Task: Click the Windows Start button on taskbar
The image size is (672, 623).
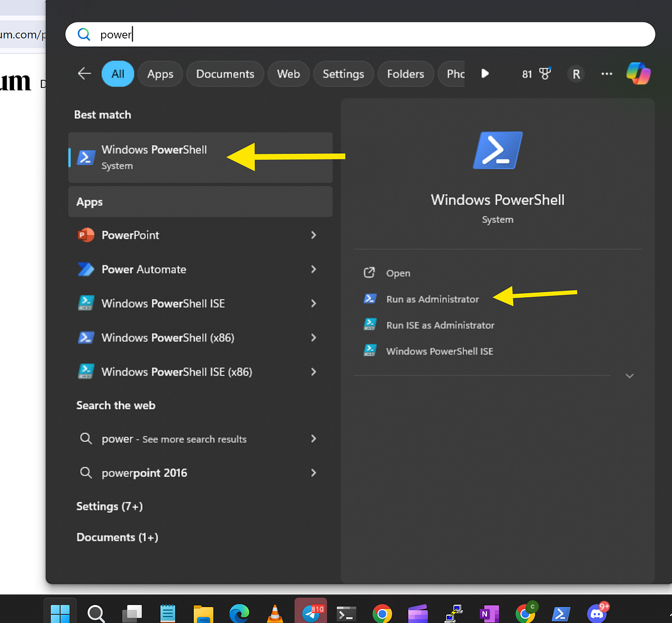Action: (60, 613)
